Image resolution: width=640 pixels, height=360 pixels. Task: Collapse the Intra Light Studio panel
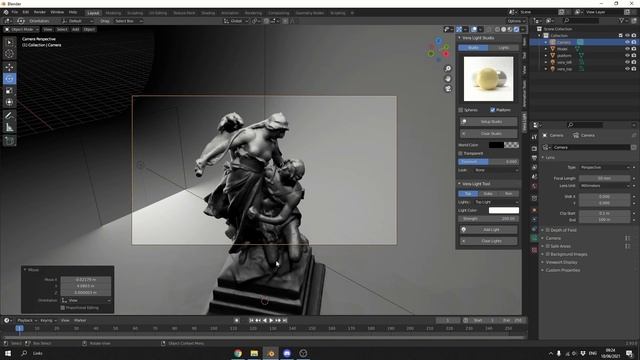459,38
